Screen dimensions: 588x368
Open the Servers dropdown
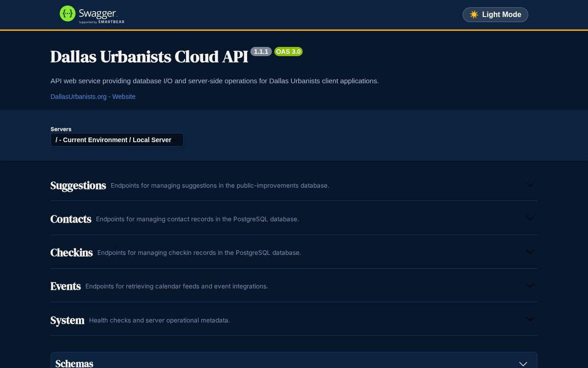click(x=117, y=140)
